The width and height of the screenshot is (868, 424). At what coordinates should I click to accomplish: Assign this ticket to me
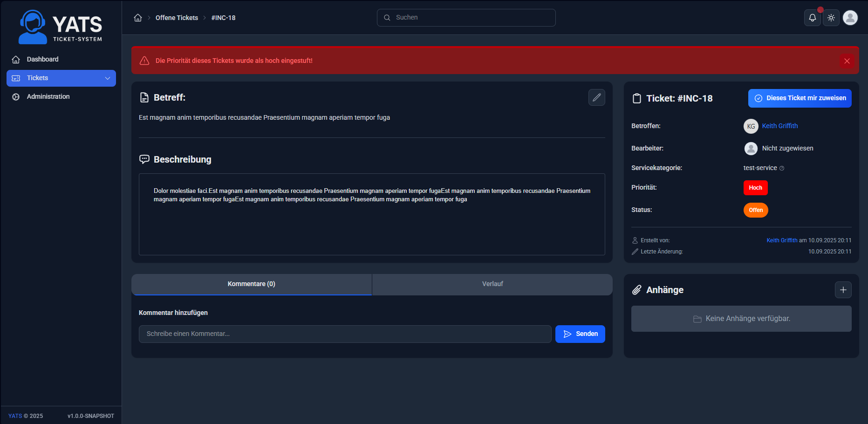click(x=800, y=98)
